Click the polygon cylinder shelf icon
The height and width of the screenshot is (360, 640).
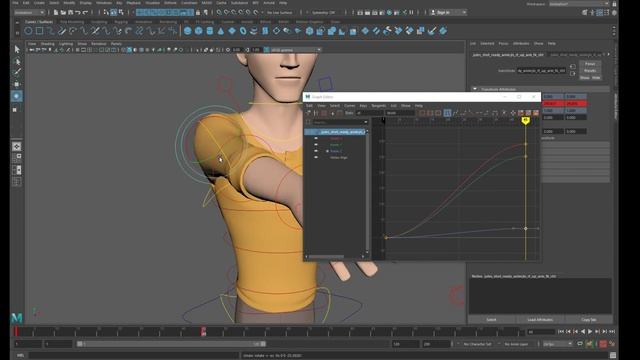(209, 31)
